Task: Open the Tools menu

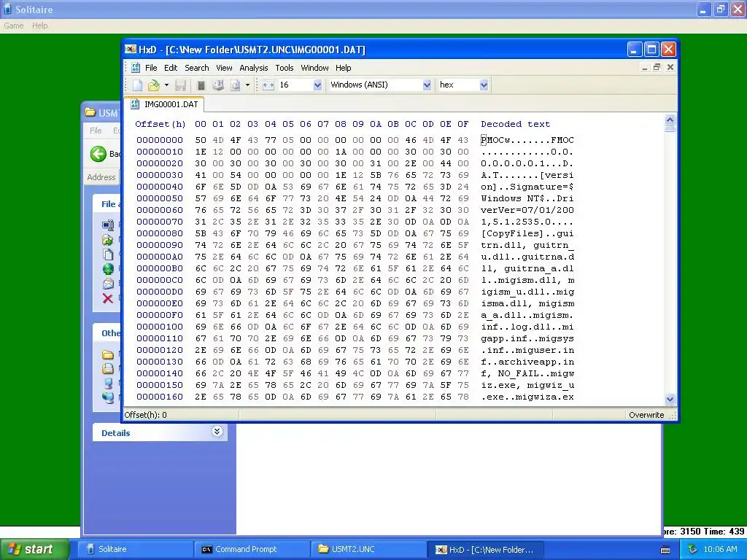Action: 285,68
